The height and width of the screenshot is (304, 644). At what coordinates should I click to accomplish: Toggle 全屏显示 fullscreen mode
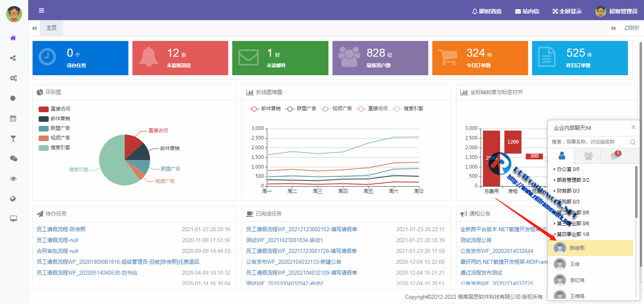point(567,11)
